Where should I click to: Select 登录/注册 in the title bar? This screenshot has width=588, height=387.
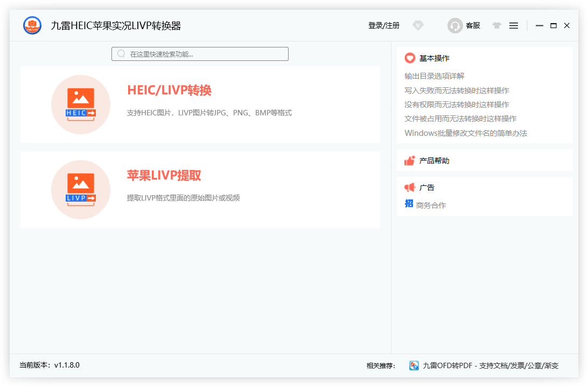point(383,25)
